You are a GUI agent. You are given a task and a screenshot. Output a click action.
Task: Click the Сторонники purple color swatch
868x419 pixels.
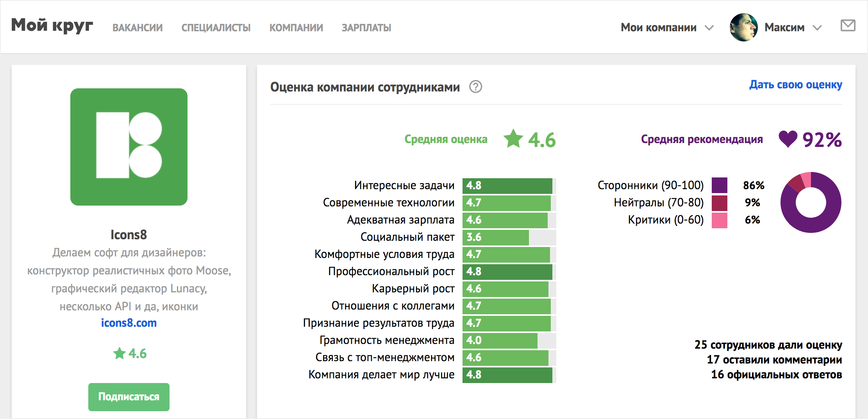pos(720,185)
